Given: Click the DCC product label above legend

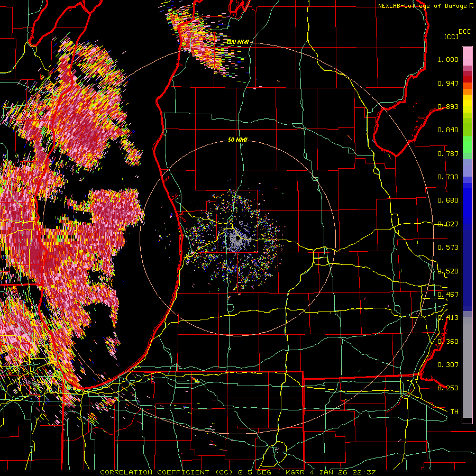Looking at the screenshot, I should pos(464,32).
